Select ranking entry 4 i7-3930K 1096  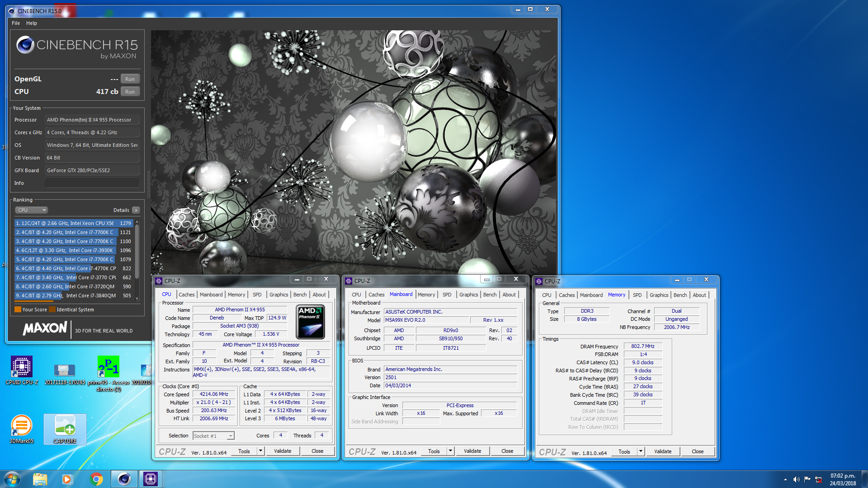(73, 250)
